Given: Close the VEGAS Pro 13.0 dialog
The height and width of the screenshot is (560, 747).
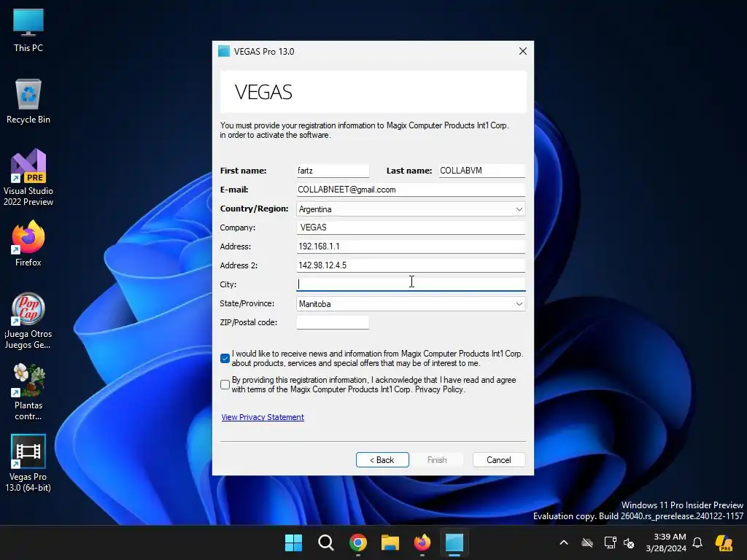Looking at the screenshot, I should click(x=522, y=51).
